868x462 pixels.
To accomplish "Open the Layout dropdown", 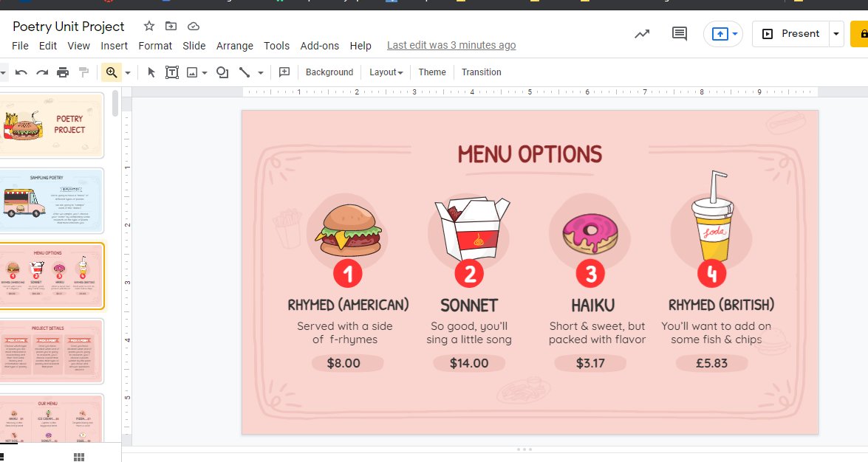I will coord(386,72).
